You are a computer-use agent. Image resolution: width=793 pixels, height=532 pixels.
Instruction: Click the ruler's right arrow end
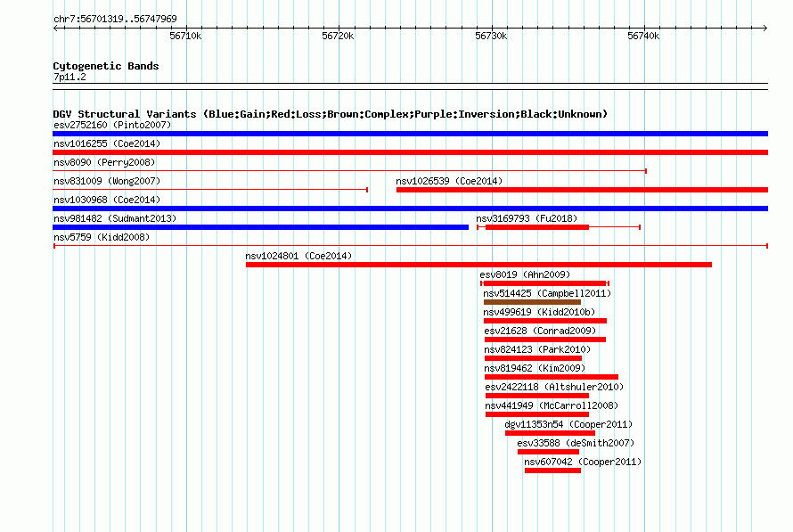(x=765, y=28)
